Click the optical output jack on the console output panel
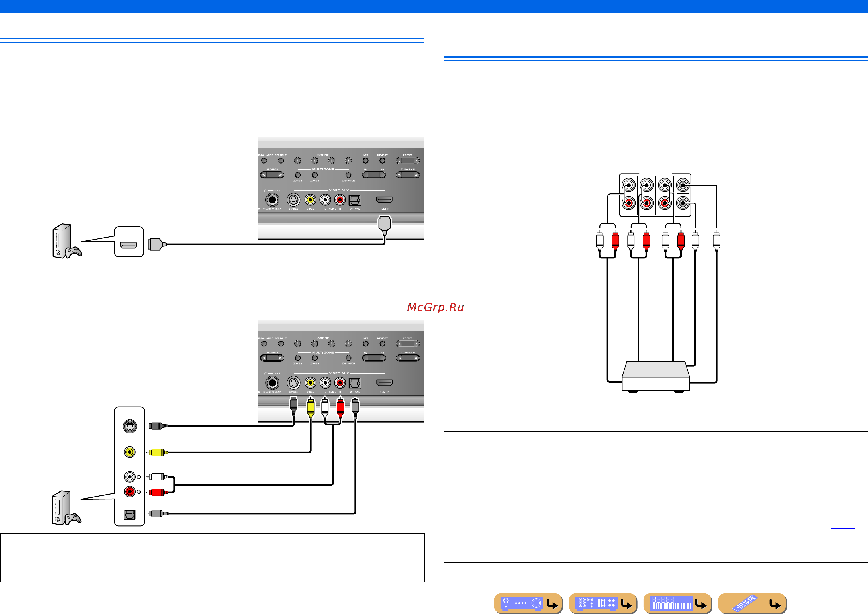Viewport: 868px width, 614px height. (130, 515)
